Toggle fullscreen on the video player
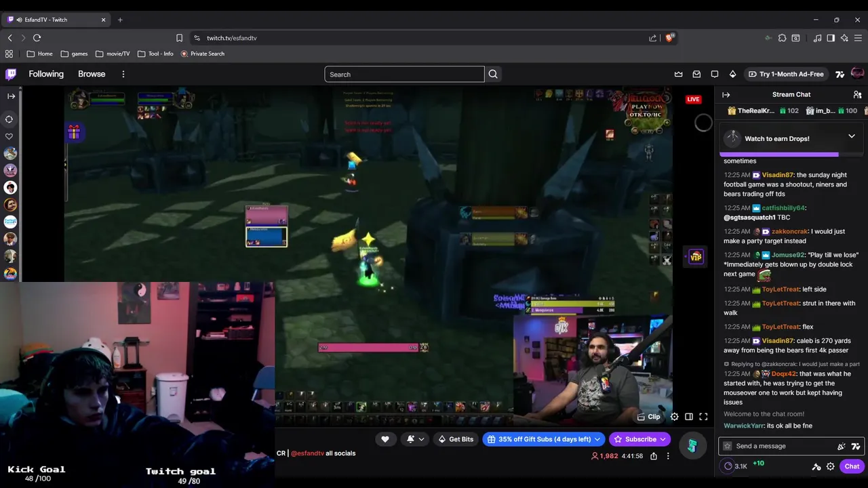Screen dimensions: 868x488 (x=703, y=417)
